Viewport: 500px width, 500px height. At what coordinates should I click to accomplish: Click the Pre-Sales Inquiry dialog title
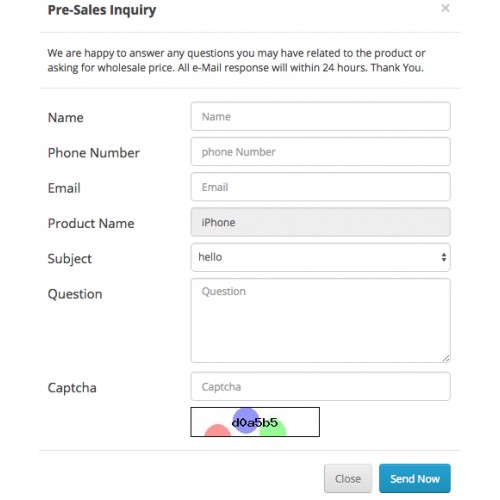pyautogui.click(x=102, y=10)
